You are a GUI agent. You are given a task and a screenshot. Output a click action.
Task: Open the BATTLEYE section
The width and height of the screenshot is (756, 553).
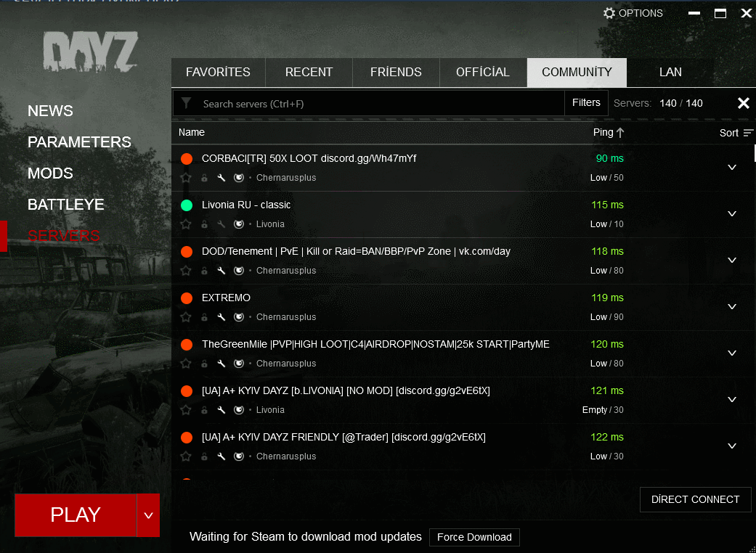point(66,205)
